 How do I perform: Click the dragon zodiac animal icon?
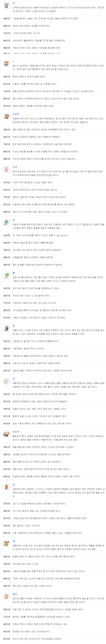pos(6,222)
